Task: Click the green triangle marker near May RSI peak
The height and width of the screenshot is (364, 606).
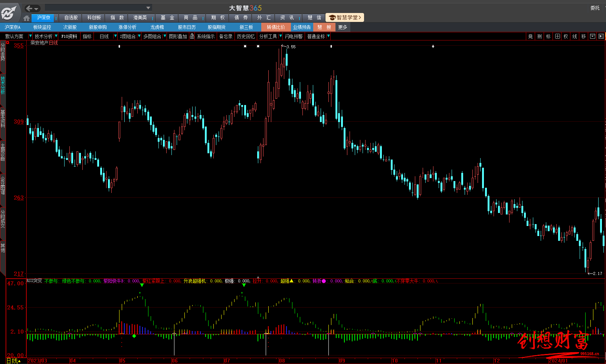Action: point(142,285)
